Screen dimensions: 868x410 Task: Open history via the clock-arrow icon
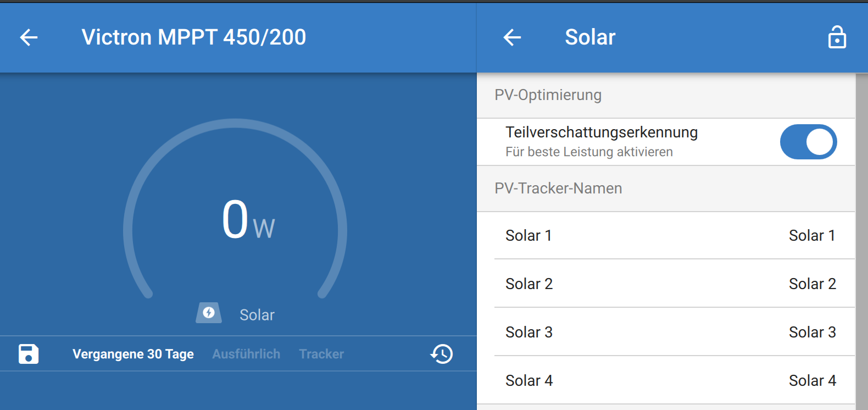click(442, 354)
